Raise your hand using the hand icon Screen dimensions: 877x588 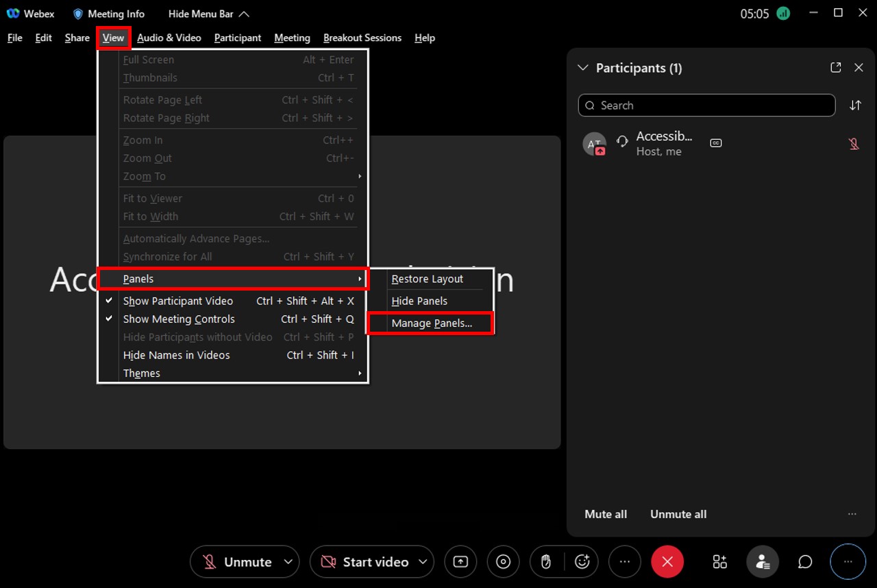coord(545,561)
